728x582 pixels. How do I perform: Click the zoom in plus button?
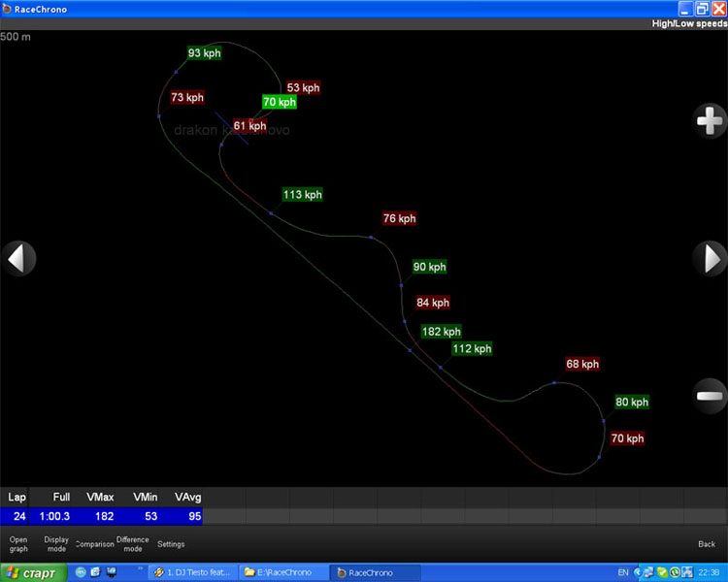[710, 120]
